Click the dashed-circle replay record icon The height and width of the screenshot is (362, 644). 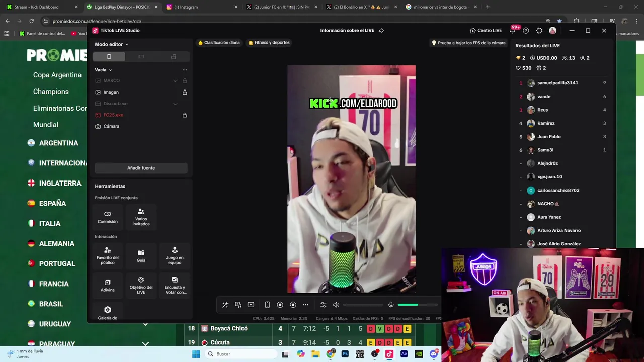(x=293, y=305)
